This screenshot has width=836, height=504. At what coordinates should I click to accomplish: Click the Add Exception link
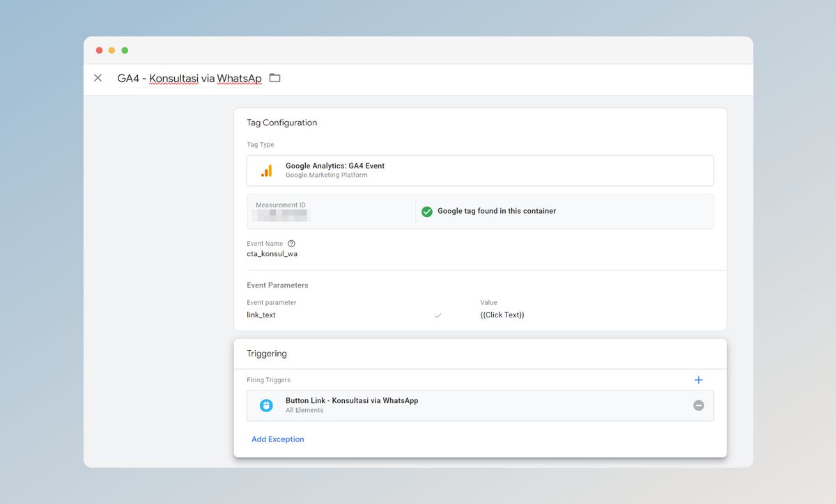pos(278,439)
